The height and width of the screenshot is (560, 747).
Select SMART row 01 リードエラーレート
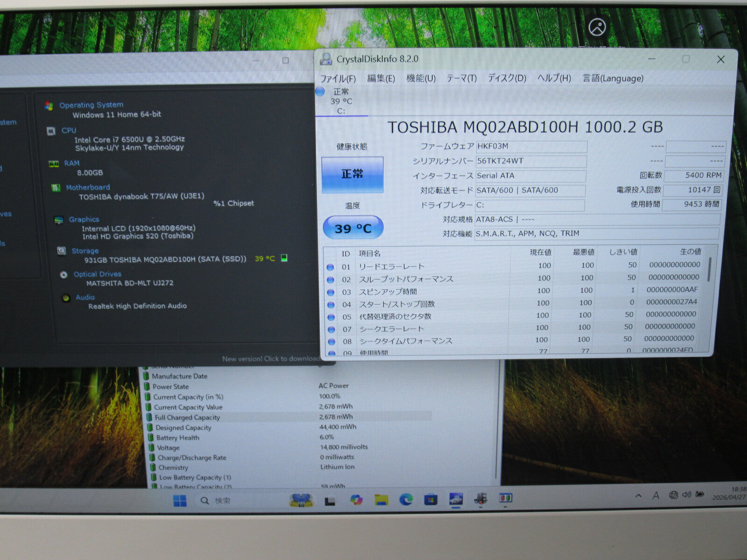[x=516, y=266]
